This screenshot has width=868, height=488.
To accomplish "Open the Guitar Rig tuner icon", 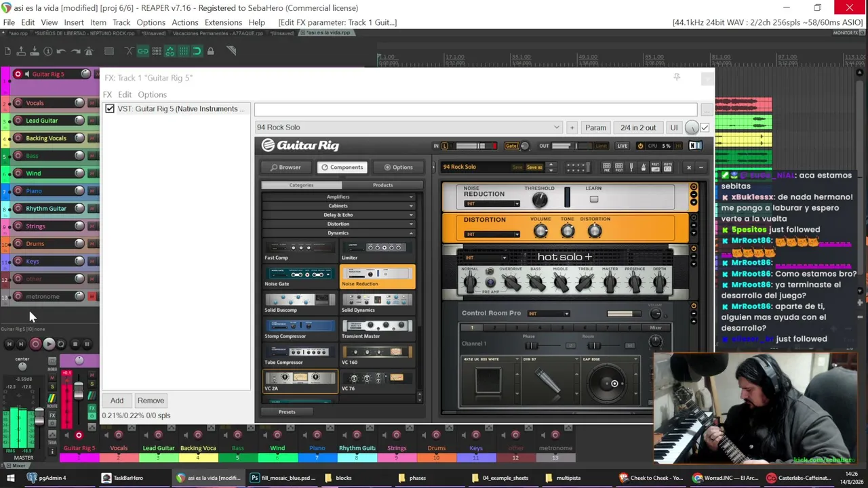I will coord(631,167).
